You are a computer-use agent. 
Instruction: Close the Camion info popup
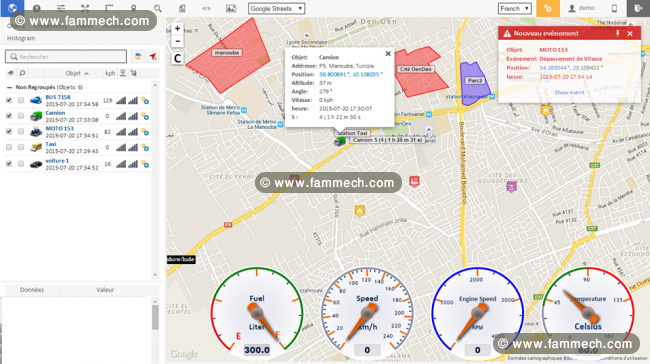point(388,53)
